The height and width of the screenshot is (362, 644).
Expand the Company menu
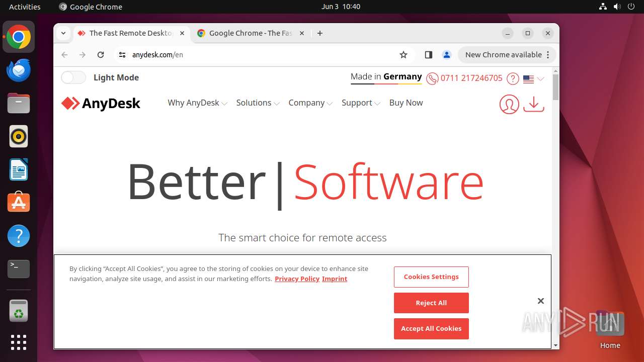[310, 103]
